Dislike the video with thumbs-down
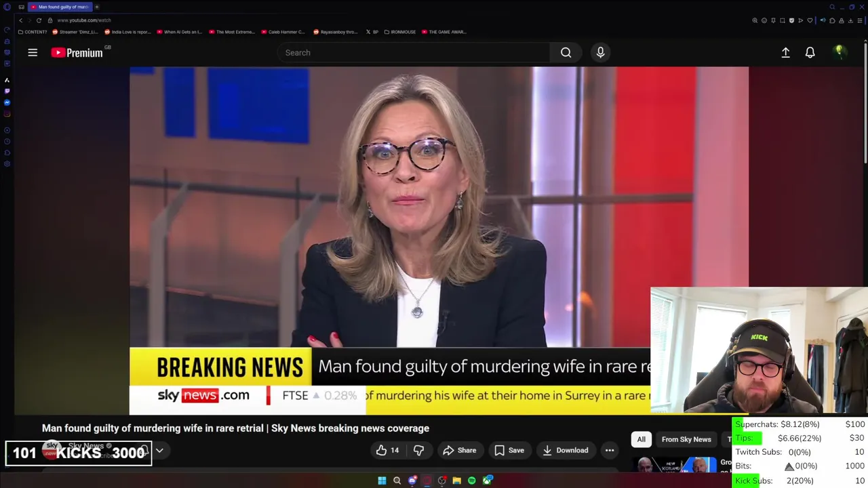Screen dimensions: 868x488 point(418,450)
